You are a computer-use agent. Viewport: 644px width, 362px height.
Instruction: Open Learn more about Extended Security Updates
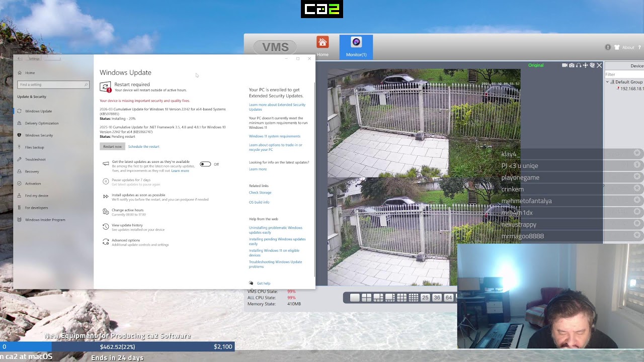click(277, 107)
